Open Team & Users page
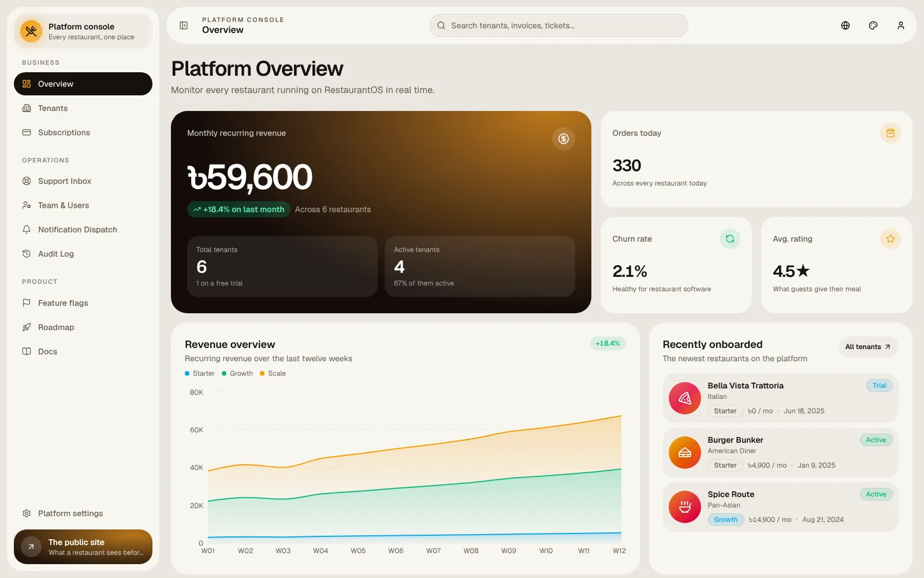Viewport: 924px width, 578px height. tap(83, 205)
